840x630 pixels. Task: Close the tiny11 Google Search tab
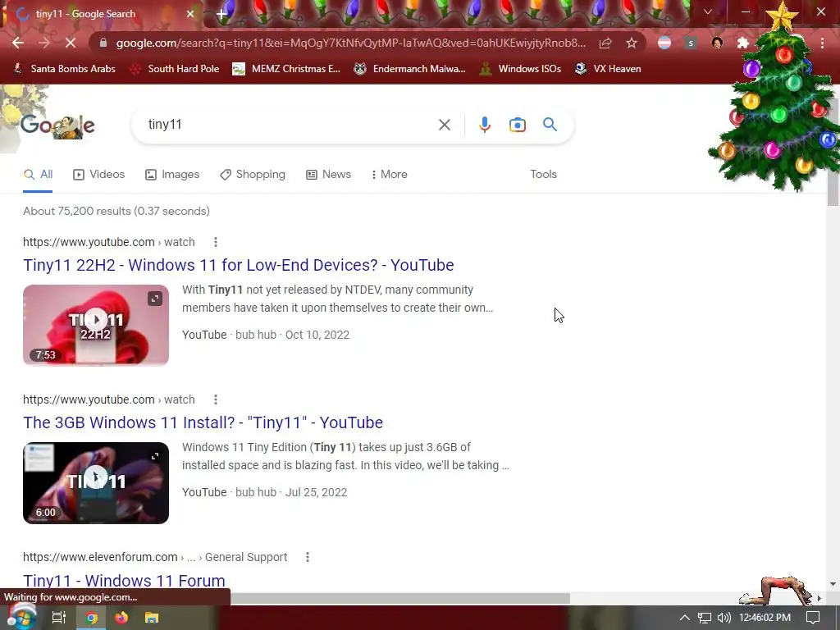190,14
